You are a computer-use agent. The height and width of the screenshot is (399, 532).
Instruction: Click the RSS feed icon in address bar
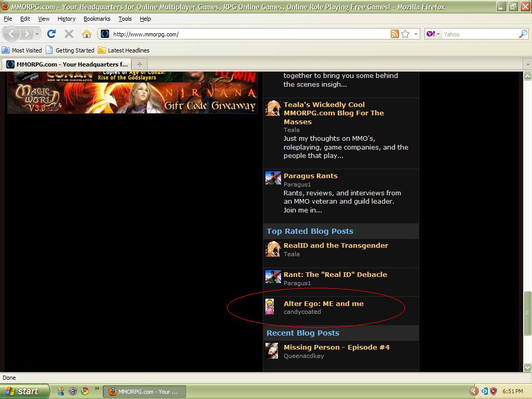click(395, 34)
